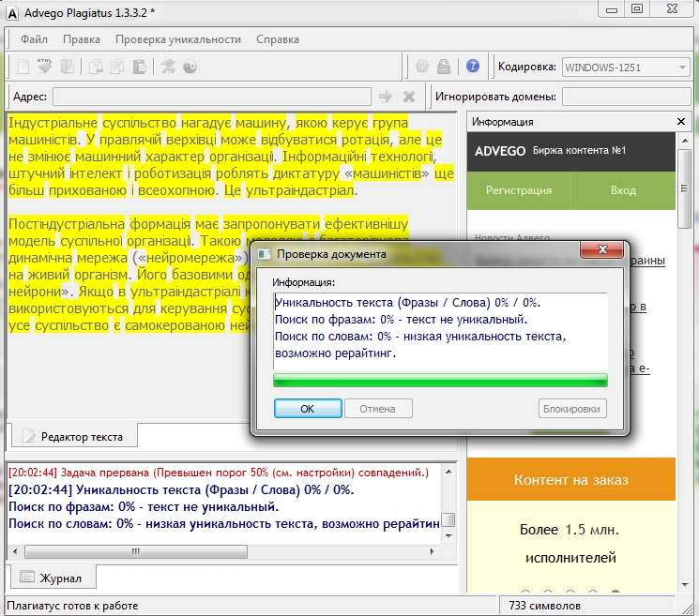The image size is (699, 616).
Task: Click the information panel scroll up arrow
Action: [x=685, y=141]
